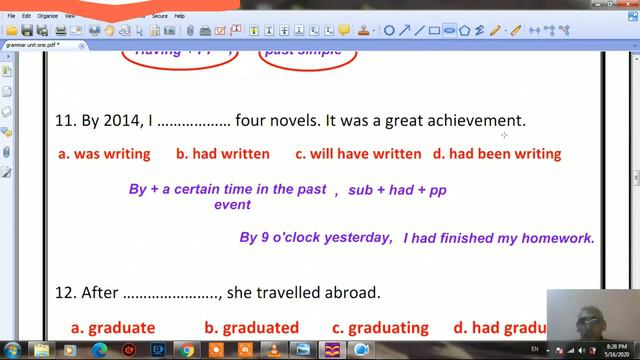640x360 pixels.
Task: Click the email envelope toolbar icon
Action: [x=76, y=31]
